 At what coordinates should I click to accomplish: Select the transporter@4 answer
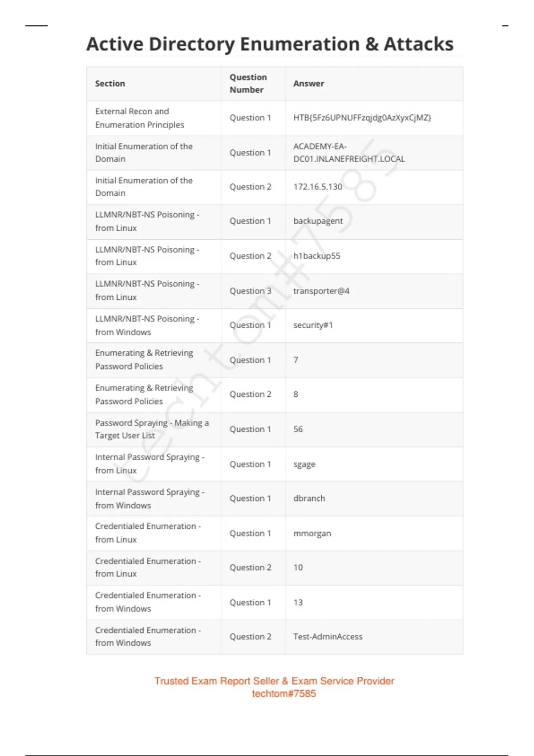click(x=321, y=291)
